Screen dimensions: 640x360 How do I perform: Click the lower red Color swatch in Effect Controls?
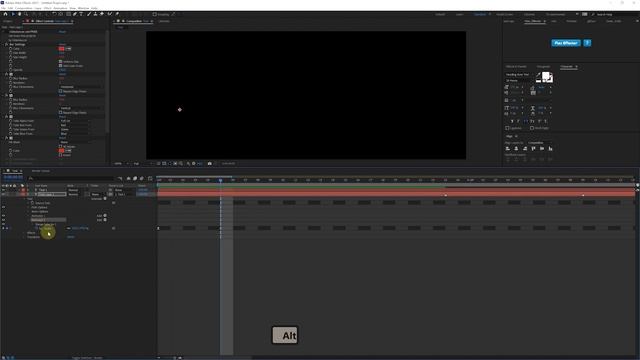coord(62,151)
